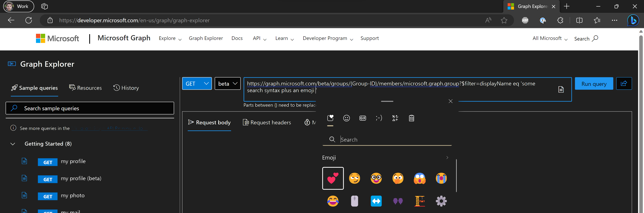
Task: Toggle the favorites star in the address bar
Action: click(x=504, y=20)
